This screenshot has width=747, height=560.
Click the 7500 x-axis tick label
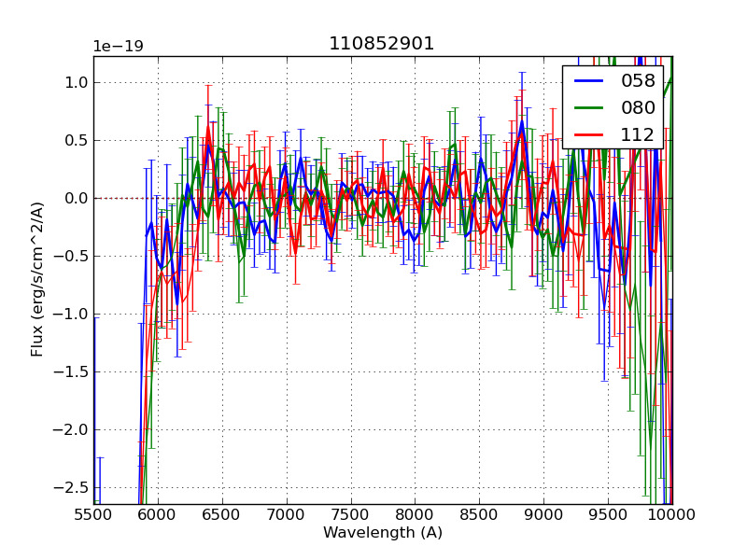coord(351,514)
